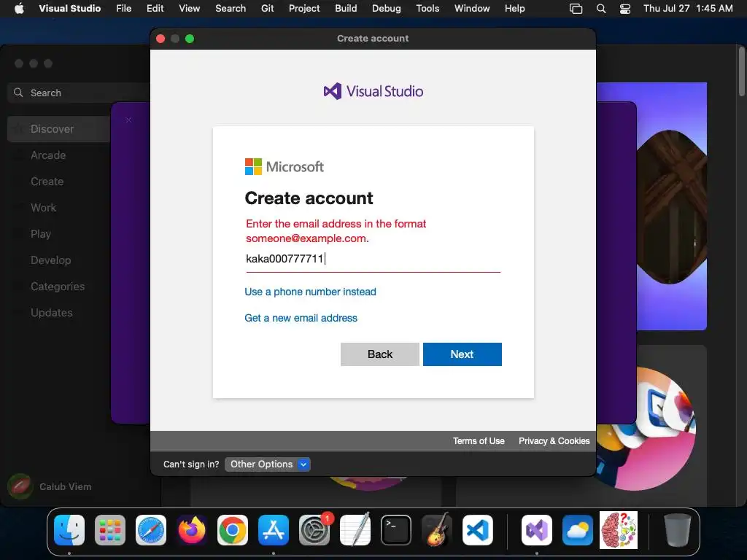
Task: Open the Git menu
Action: pos(267,9)
